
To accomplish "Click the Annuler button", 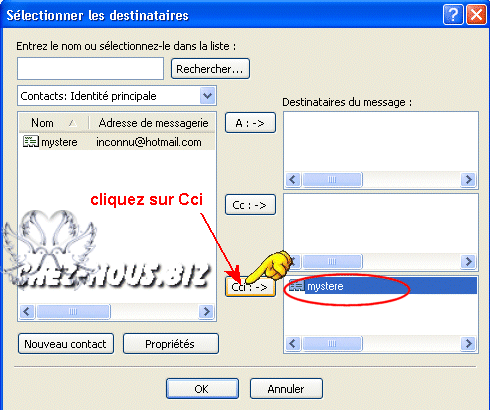I will [286, 388].
